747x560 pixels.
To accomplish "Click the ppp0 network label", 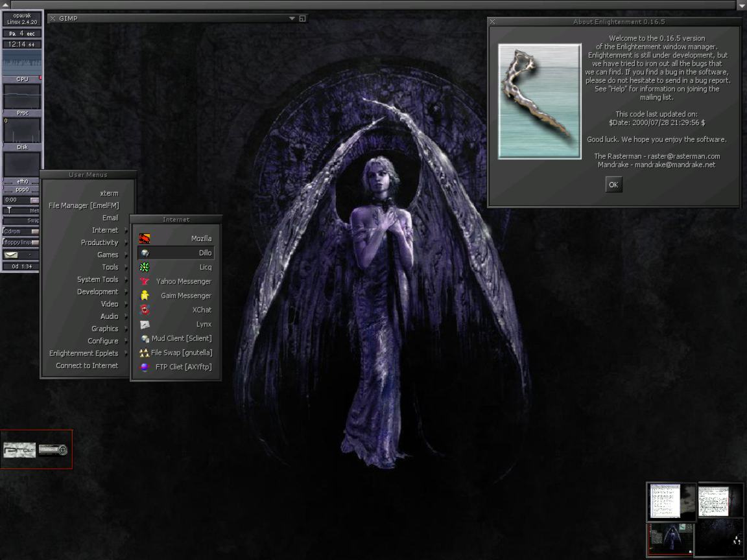I will (22, 189).
